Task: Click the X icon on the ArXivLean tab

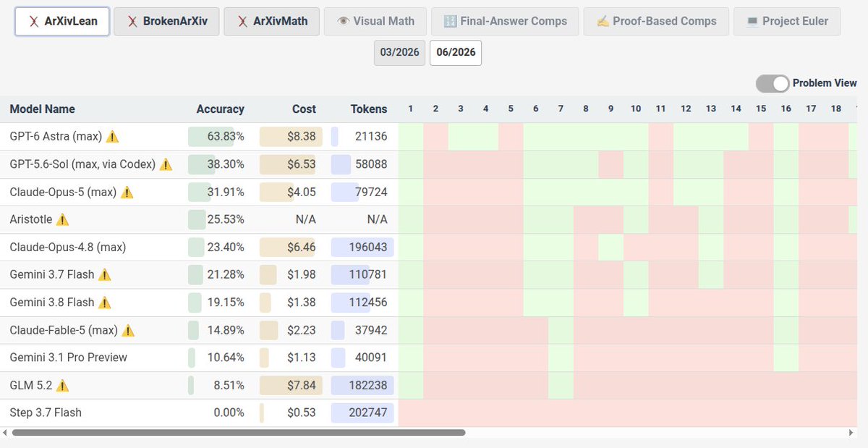Action: click(33, 22)
